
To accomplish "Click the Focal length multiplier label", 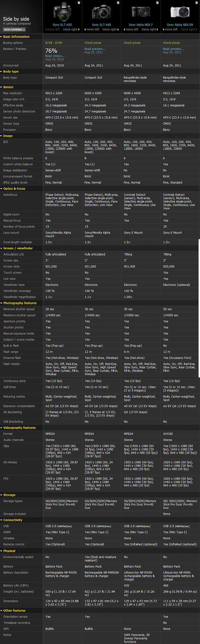I will tap(18, 243).
